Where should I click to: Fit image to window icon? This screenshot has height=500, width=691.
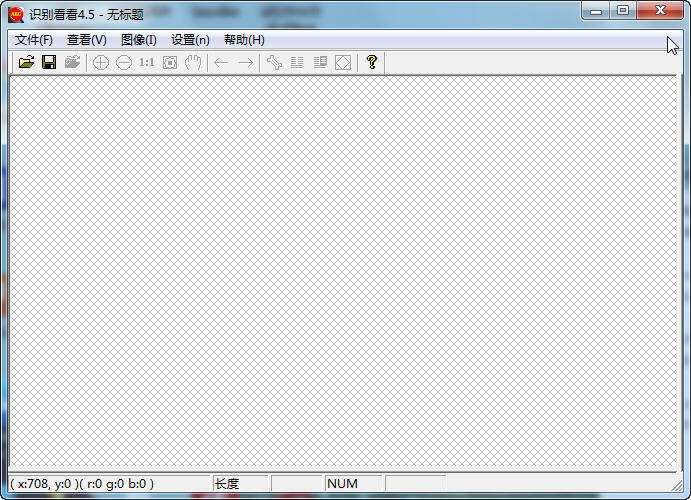[170, 63]
